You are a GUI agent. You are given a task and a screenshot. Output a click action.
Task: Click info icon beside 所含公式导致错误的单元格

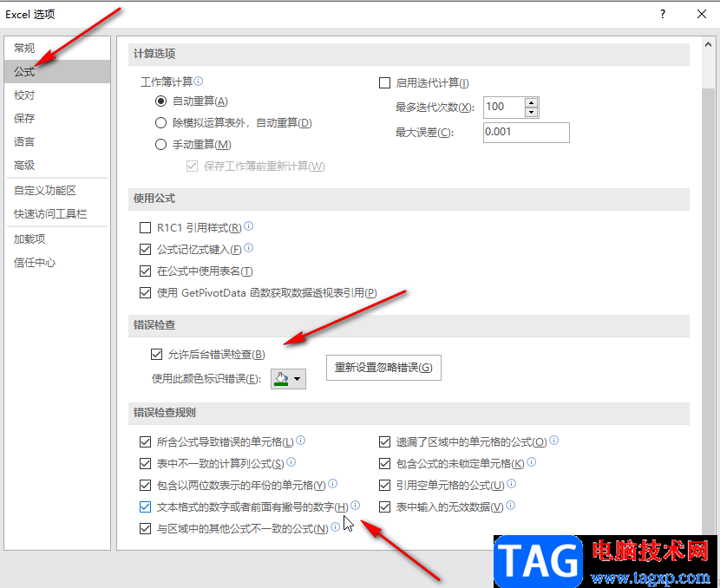pos(301,441)
